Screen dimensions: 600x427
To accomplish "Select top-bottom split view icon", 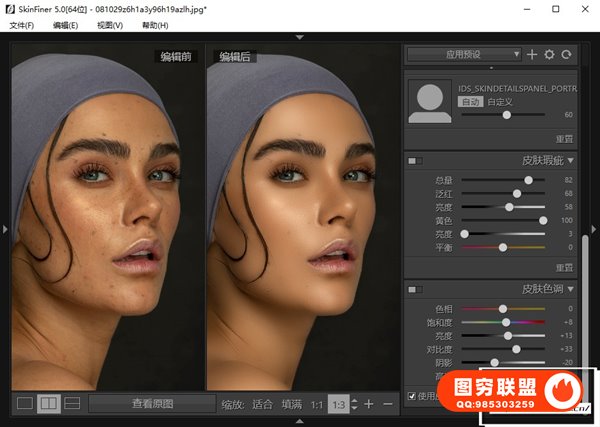I will (x=72, y=404).
